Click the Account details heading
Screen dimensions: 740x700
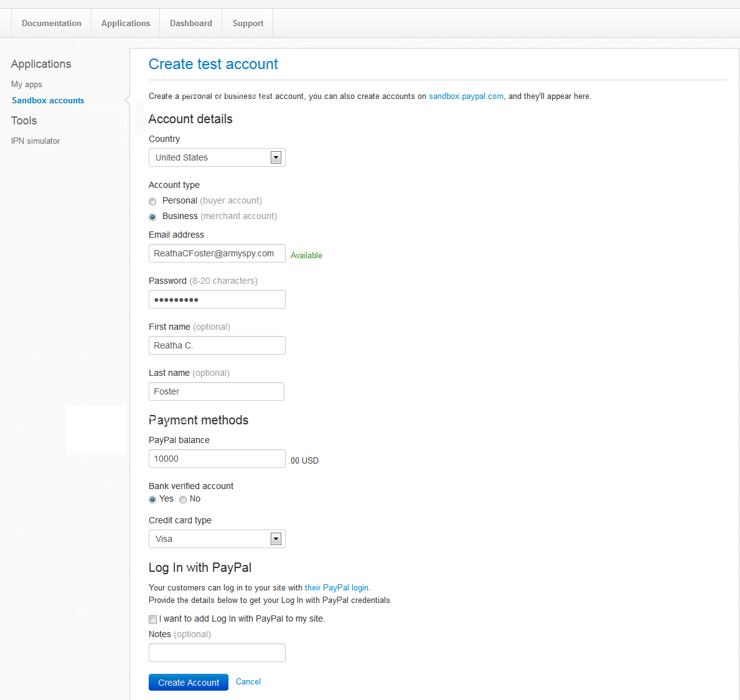coord(190,119)
